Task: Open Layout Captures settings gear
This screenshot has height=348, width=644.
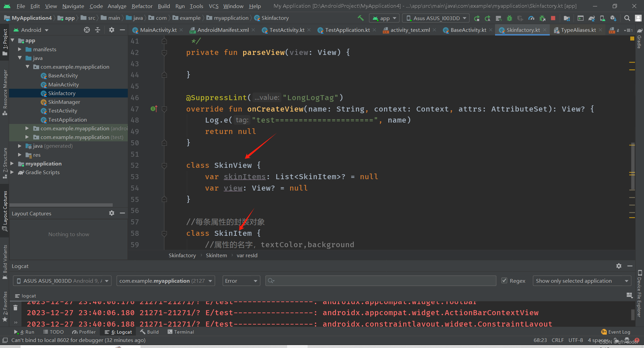Action: (x=112, y=213)
